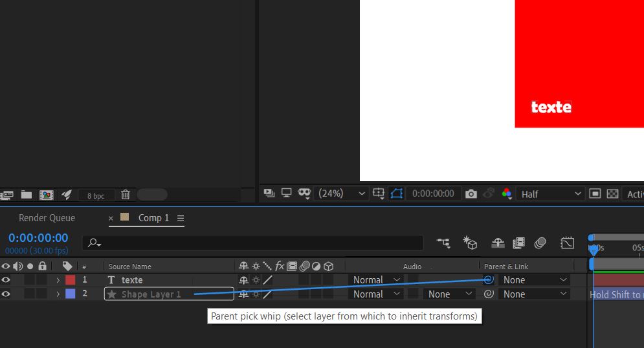Delete selected project item with trash icon

pos(126,195)
